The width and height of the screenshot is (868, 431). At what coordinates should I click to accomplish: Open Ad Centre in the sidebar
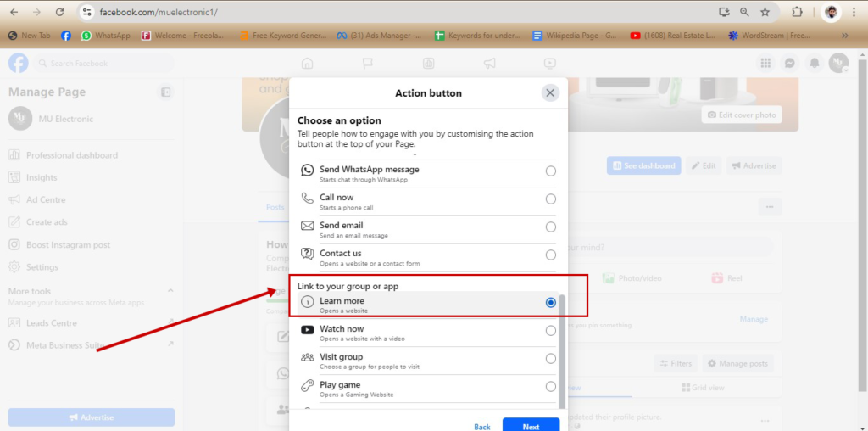pyautogui.click(x=46, y=199)
